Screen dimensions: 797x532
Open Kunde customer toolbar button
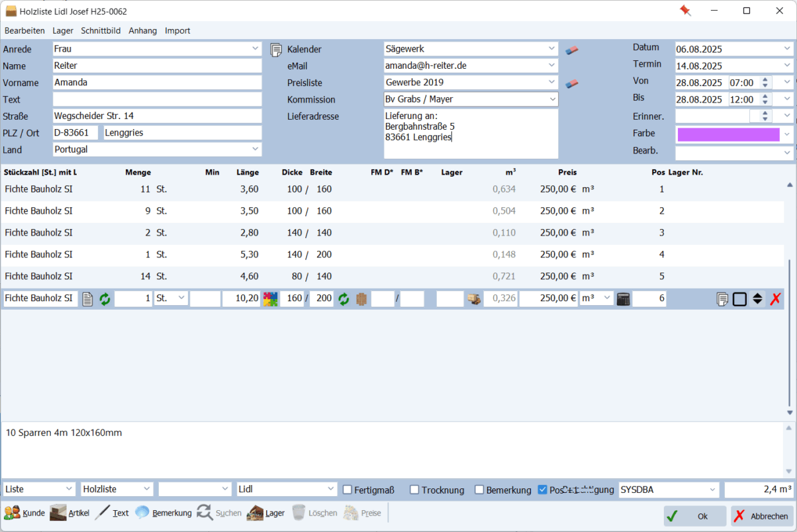[24, 513]
